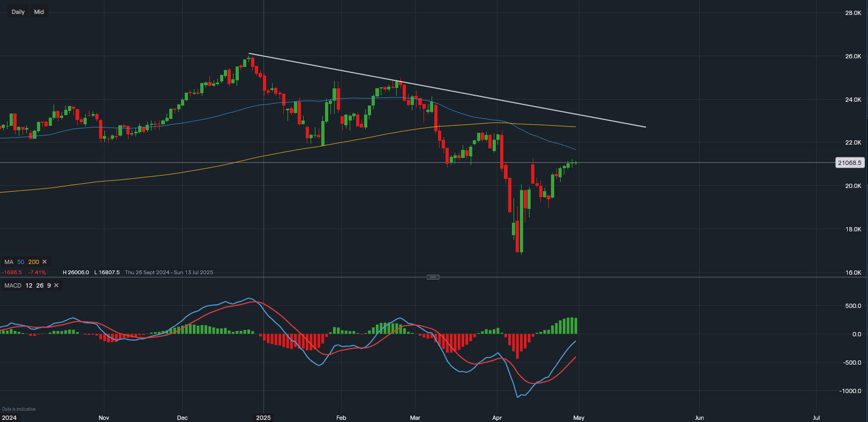Select the blue 50 moving average period
This screenshot has height=422, width=868.
click(21, 262)
